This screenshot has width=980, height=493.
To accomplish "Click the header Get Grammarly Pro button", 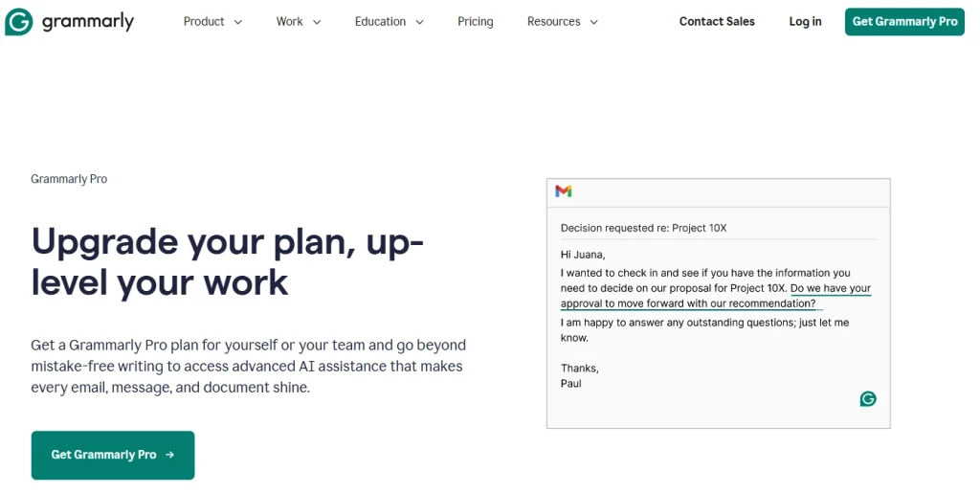I will [x=904, y=22].
